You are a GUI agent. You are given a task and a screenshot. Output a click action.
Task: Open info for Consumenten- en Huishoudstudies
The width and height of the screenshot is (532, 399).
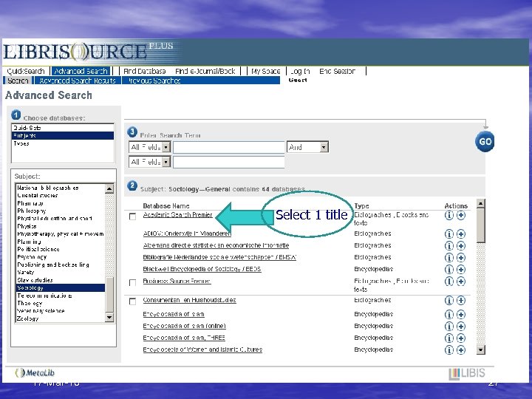[449, 300]
